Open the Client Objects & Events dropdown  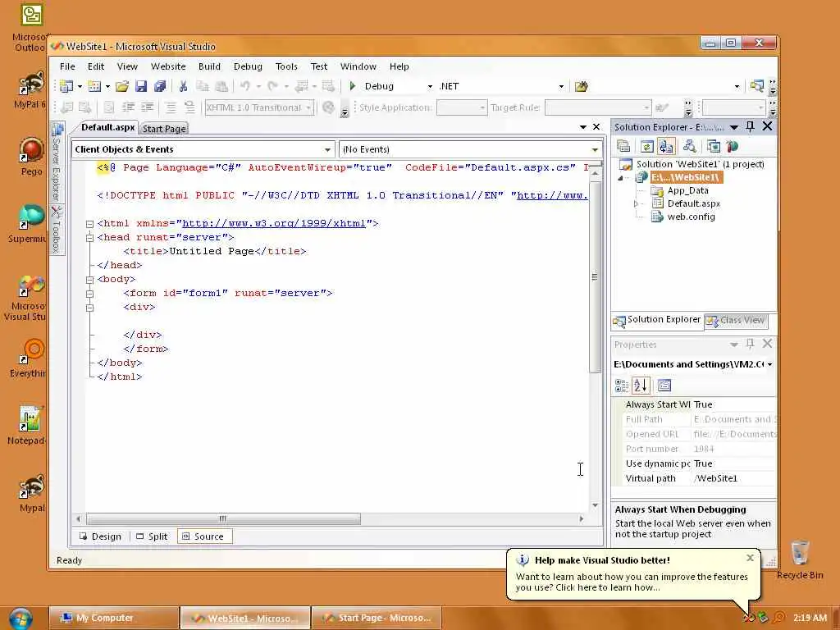[327, 149]
